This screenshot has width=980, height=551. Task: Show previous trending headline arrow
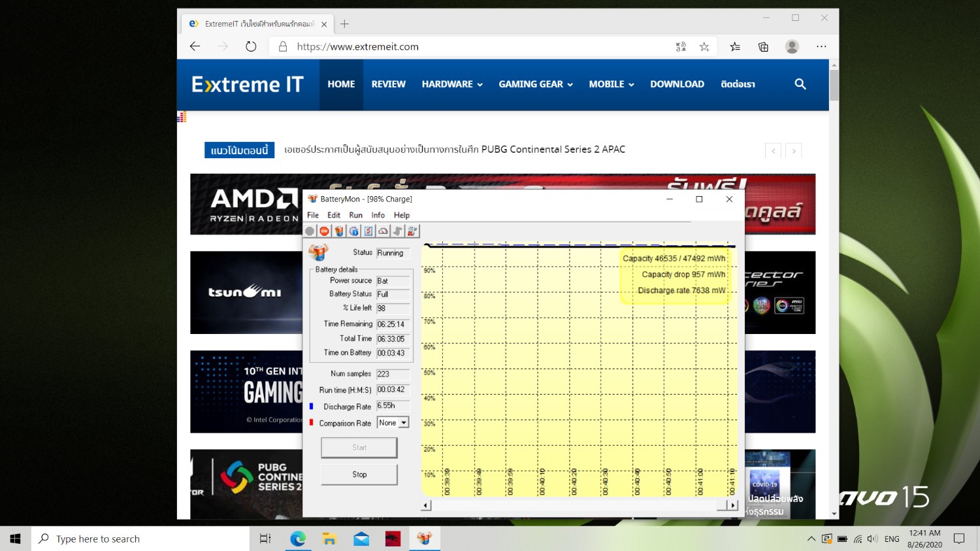pyautogui.click(x=774, y=151)
